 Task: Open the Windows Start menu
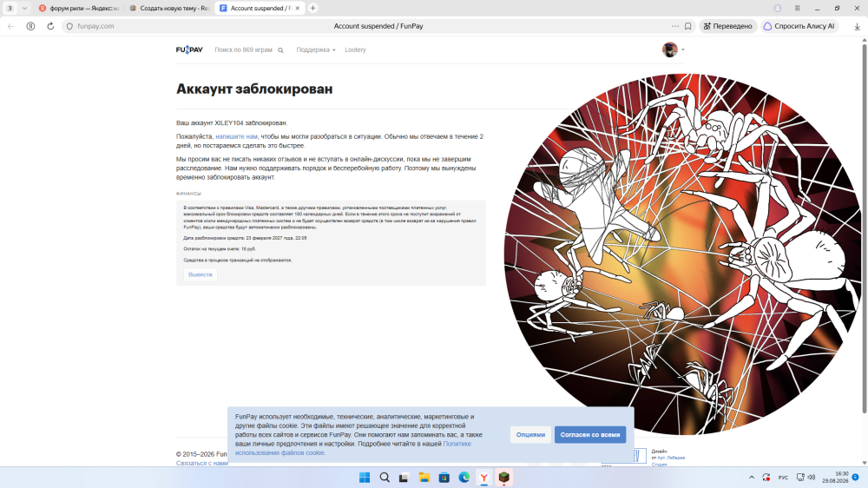coord(365,478)
